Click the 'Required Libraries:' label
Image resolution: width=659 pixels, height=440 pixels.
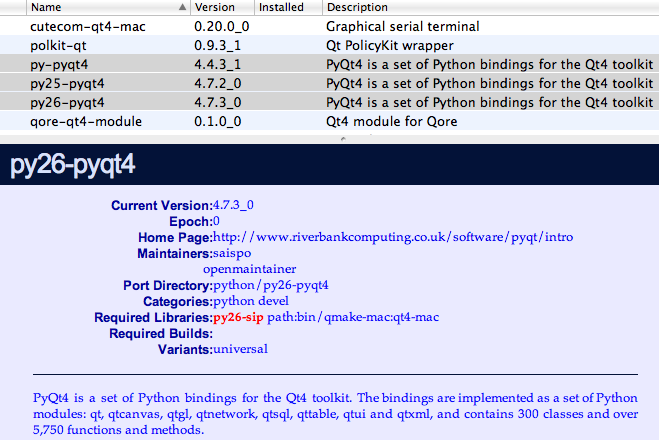(x=153, y=318)
